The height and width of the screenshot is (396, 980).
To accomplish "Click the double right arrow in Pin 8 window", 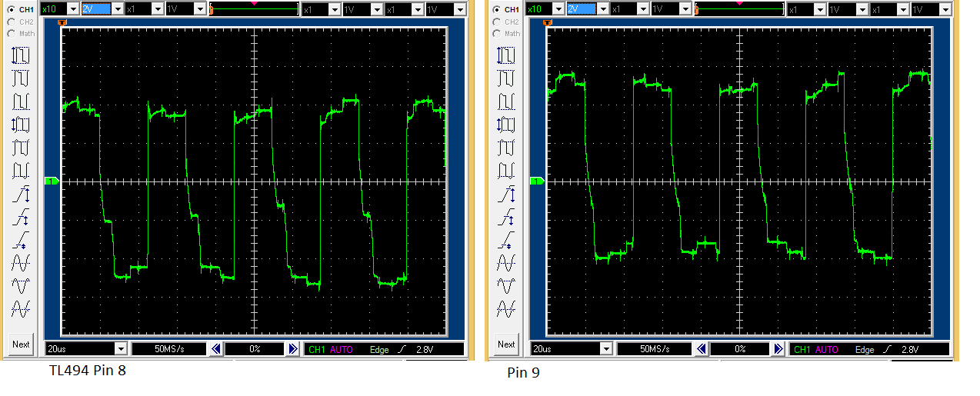I will (x=293, y=349).
